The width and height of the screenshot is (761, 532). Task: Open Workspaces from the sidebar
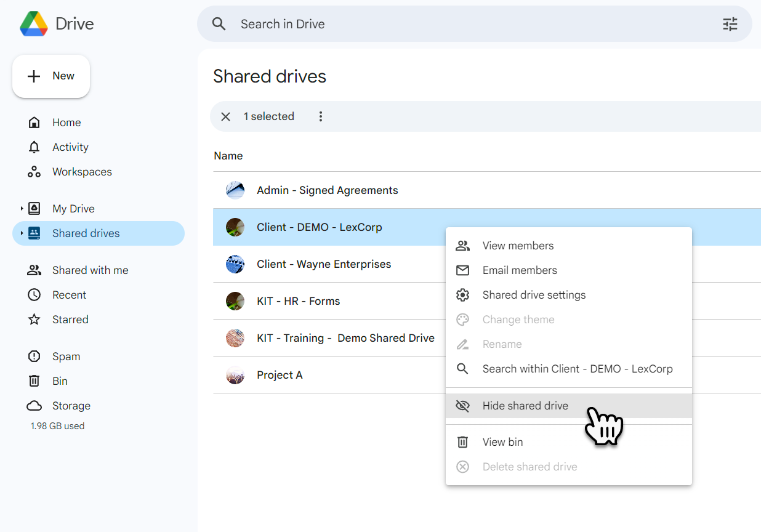[81, 171]
